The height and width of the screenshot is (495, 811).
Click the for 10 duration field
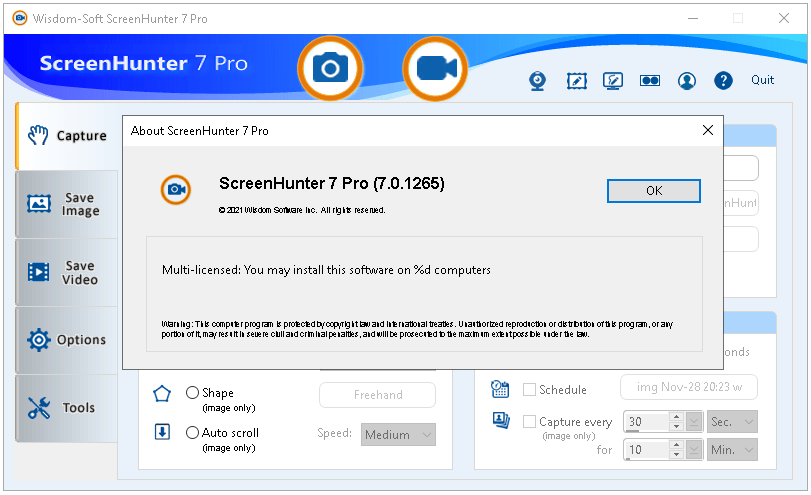point(647,449)
